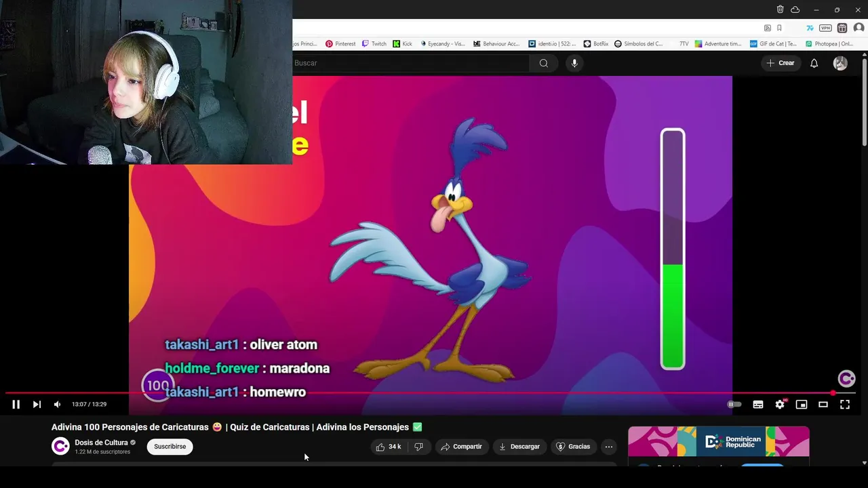Open the Photopea bookmark
The height and width of the screenshot is (488, 868).
point(829,43)
